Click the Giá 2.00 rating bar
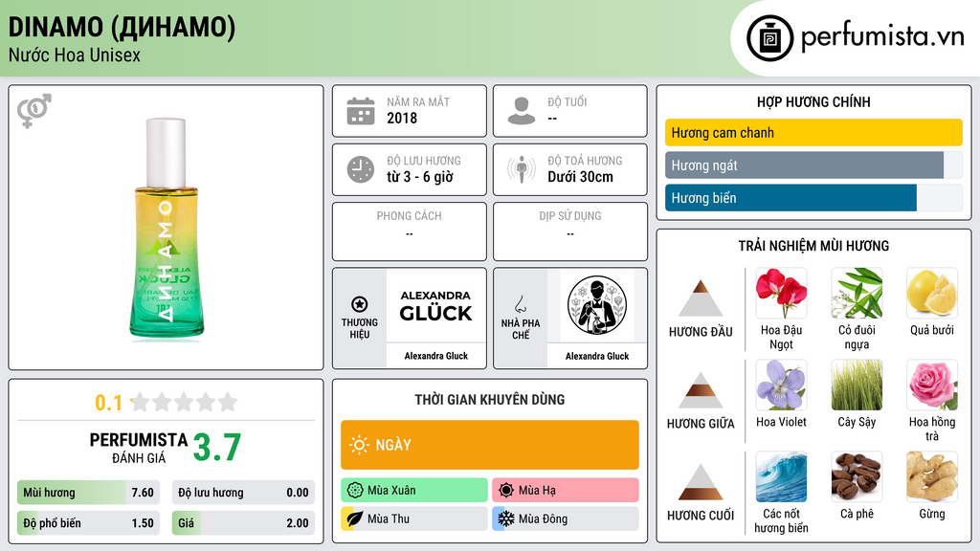The width and height of the screenshot is (980, 551). 243,523
